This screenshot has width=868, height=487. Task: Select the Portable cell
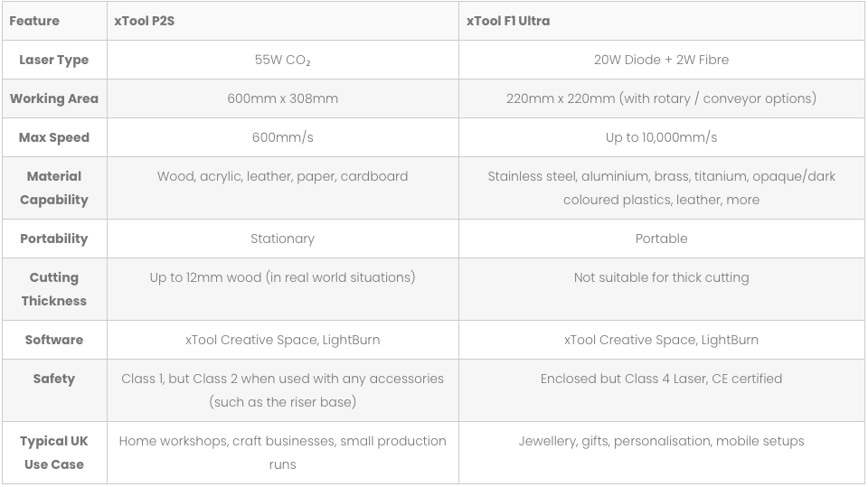pos(662,239)
